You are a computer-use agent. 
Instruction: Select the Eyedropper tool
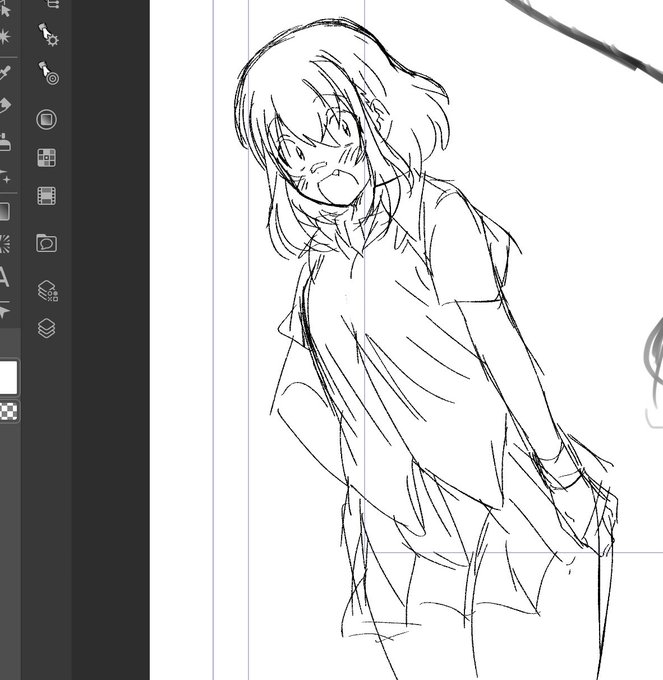pyautogui.click(x=4, y=72)
